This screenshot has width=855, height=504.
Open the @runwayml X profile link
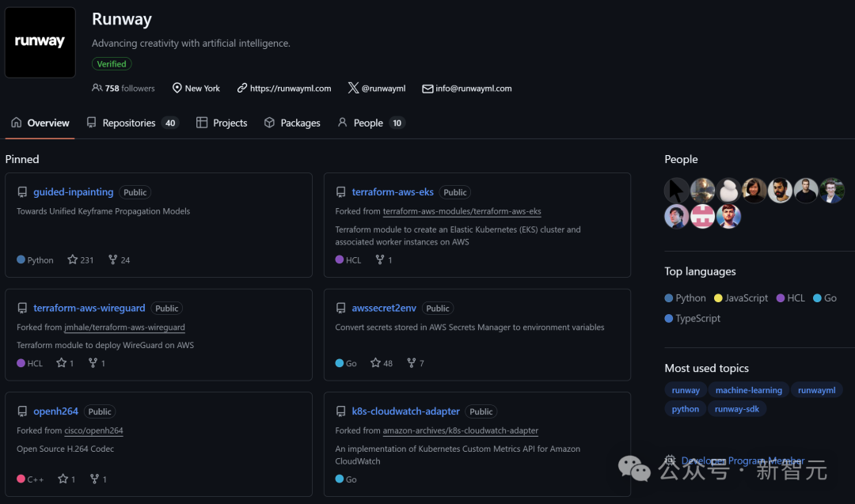[383, 89]
